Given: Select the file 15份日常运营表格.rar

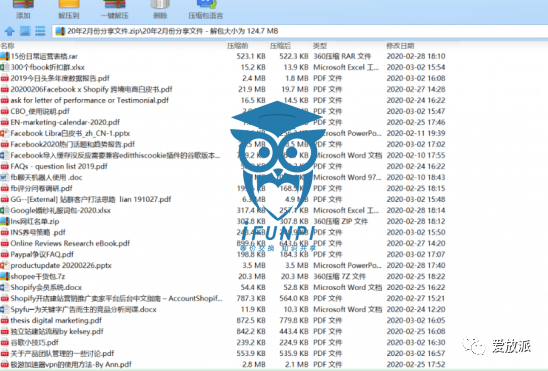Looking at the screenshot, I should pyautogui.click(x=223, y=56).
